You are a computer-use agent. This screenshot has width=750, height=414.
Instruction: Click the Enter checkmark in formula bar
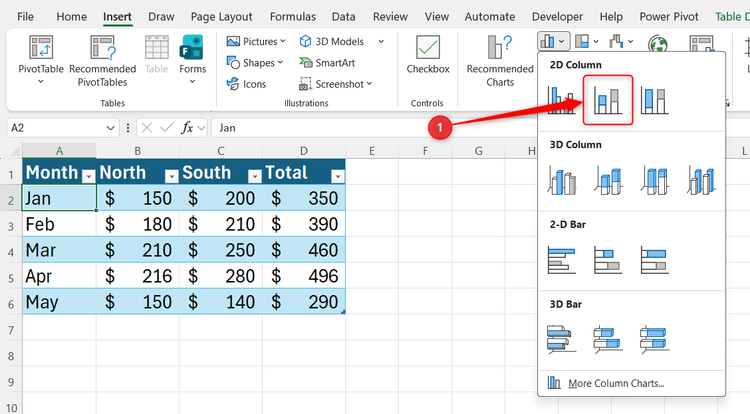pyautogui.click(x=166, y=128)
